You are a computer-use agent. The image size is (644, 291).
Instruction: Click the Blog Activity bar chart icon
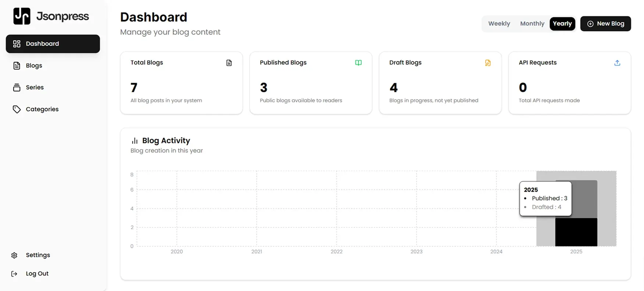(x=135, y=141)
